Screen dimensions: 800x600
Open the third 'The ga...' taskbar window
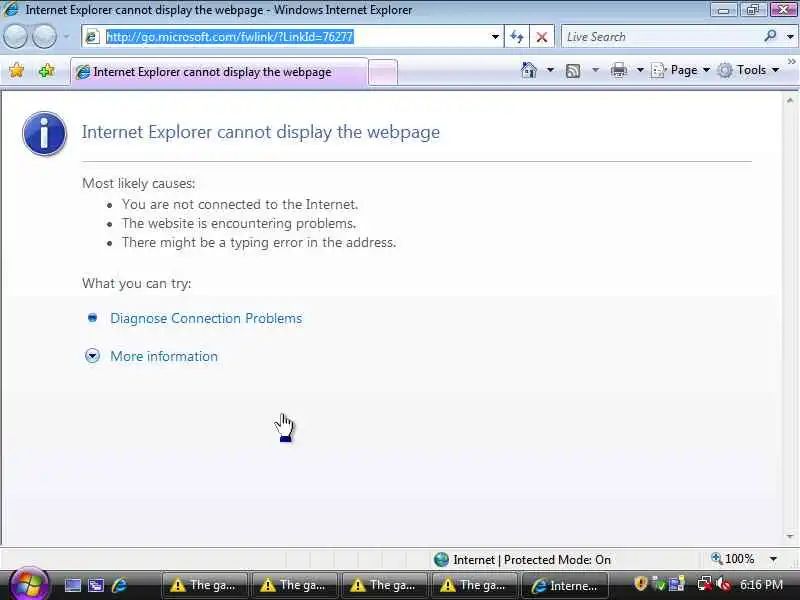(385, 585)
